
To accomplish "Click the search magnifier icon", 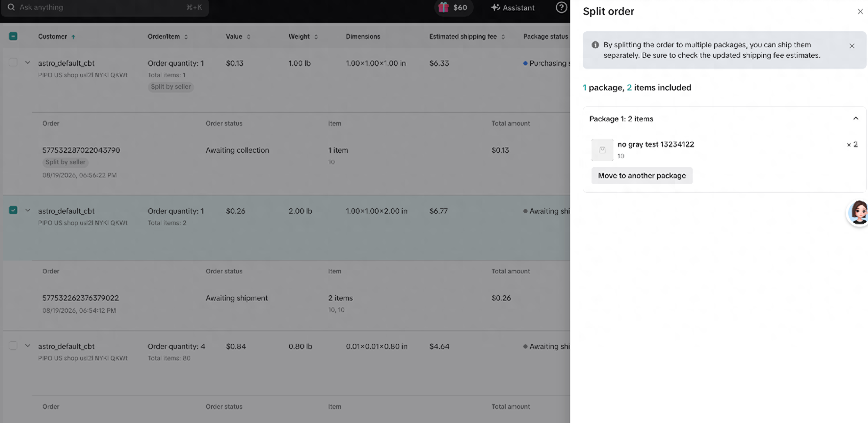I will pos(11,7).
